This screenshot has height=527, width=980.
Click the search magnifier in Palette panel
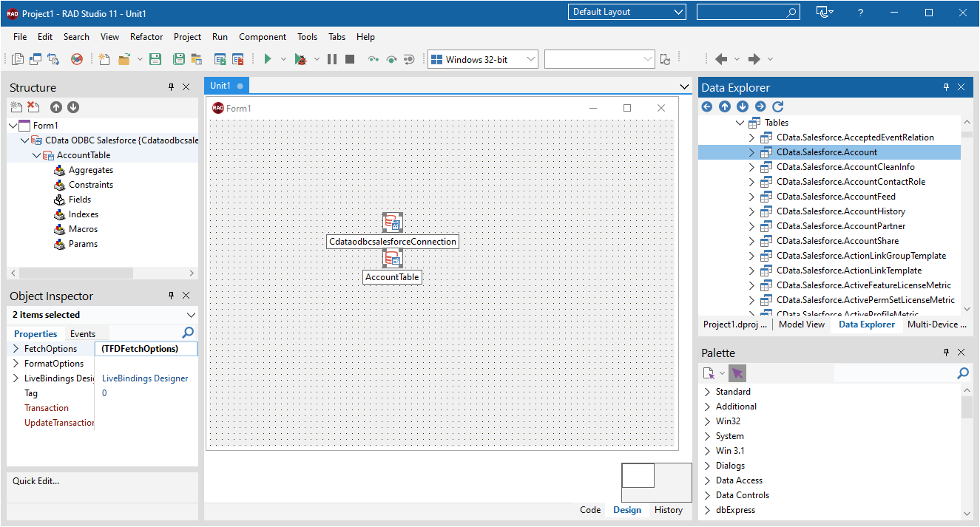(x=962, y=373)
